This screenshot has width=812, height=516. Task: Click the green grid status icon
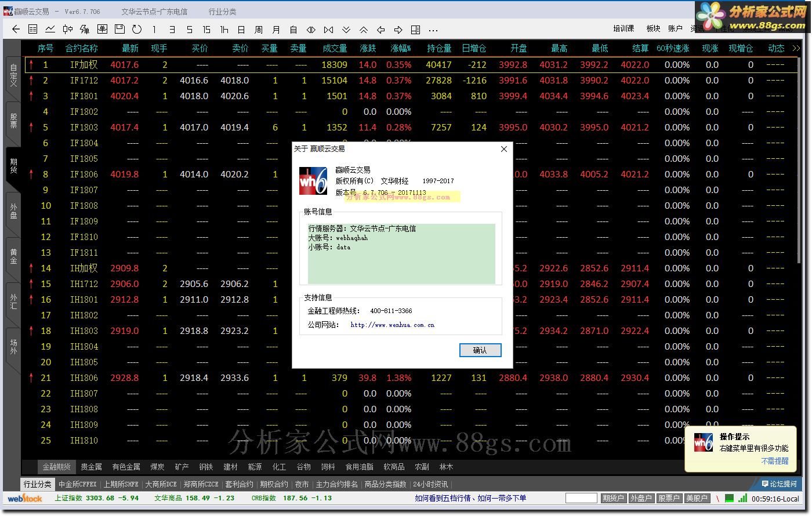point(729,498)
